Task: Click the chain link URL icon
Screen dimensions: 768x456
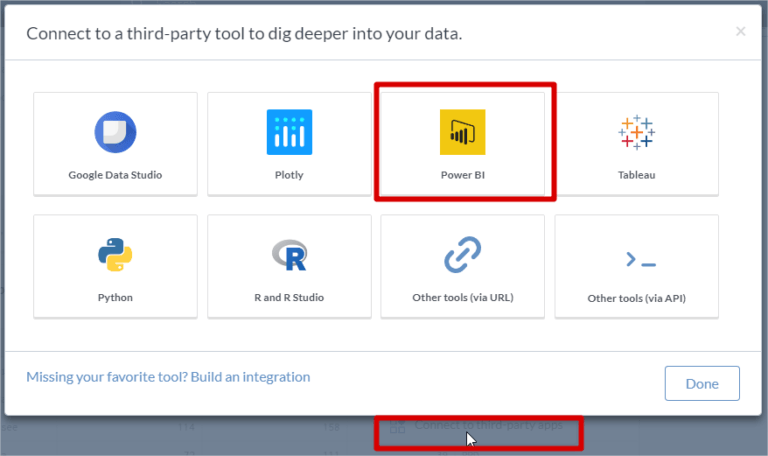Action: point(462,256)
